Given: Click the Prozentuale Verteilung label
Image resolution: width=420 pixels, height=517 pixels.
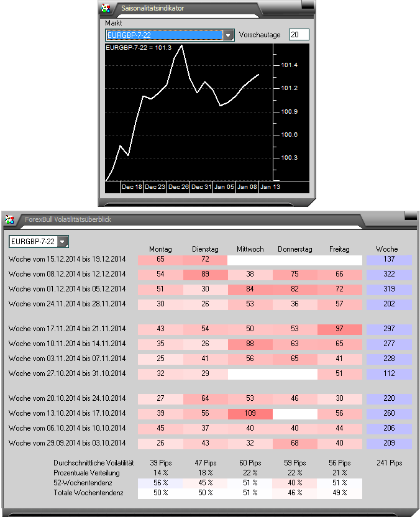Looking at the screenshot, I should (x=86, y=473).
